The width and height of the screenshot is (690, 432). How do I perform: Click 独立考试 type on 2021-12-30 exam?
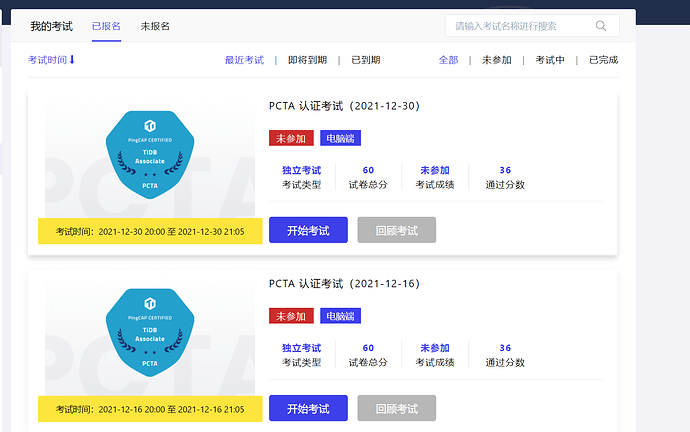click(x=301, y=170)
